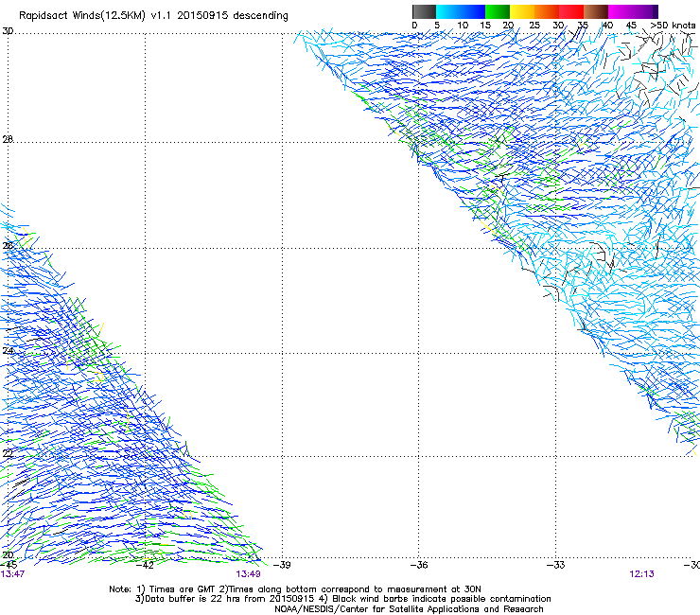Click the purple 13:49 time stamp
The image size is (700, 615).
tap(248, 574)
